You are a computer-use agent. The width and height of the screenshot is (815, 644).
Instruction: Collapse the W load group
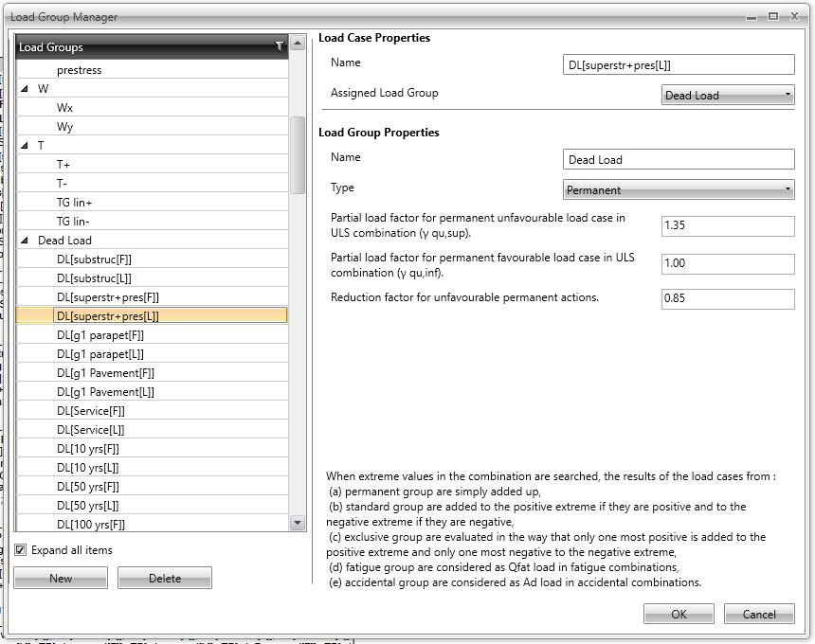pyautogui.click(x=24, y=88)
